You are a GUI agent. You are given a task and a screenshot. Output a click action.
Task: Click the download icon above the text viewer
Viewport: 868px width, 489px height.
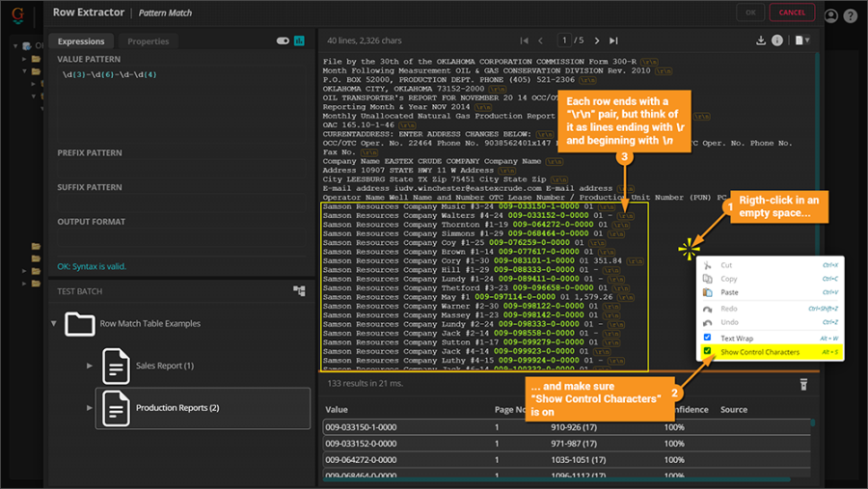pos(761,41)
